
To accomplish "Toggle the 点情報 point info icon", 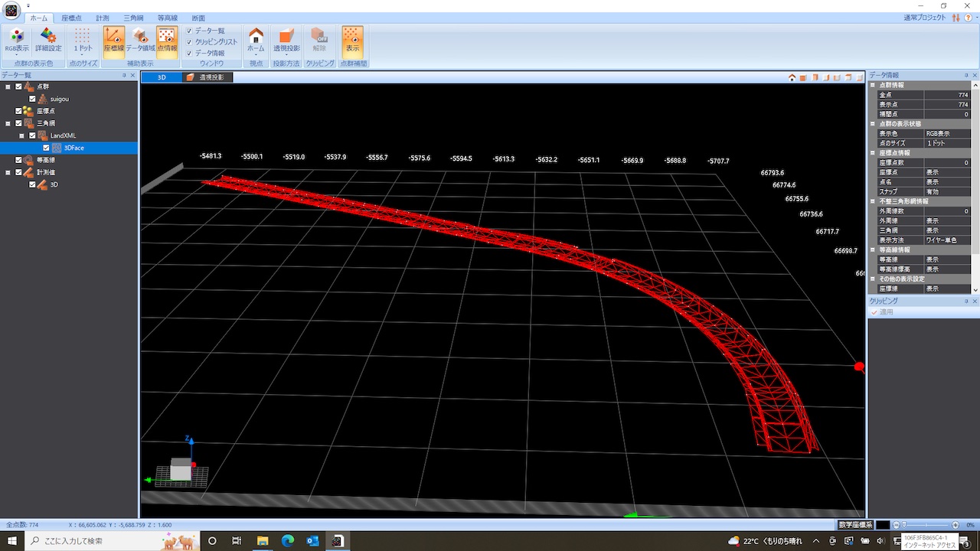I will click(167, 40).
